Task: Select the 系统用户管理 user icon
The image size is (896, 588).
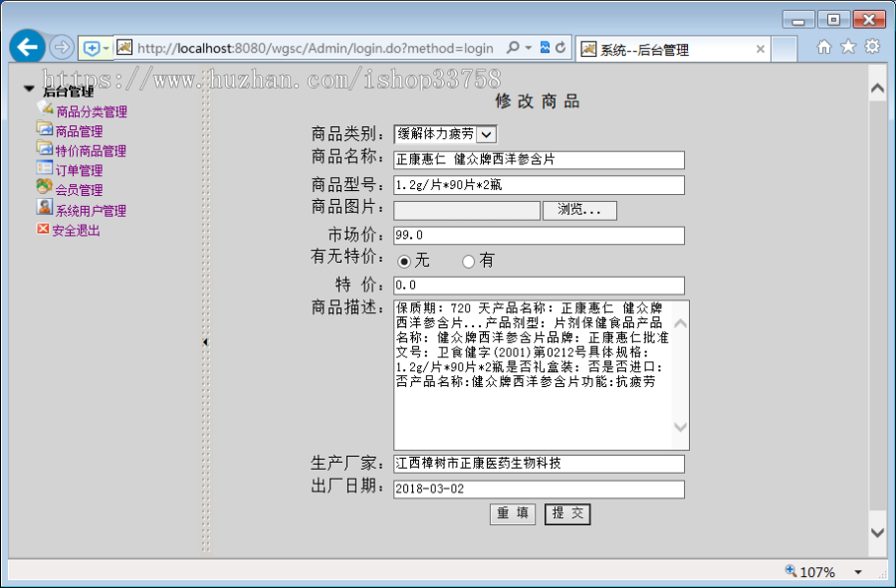Action: (x=43, y=209)
